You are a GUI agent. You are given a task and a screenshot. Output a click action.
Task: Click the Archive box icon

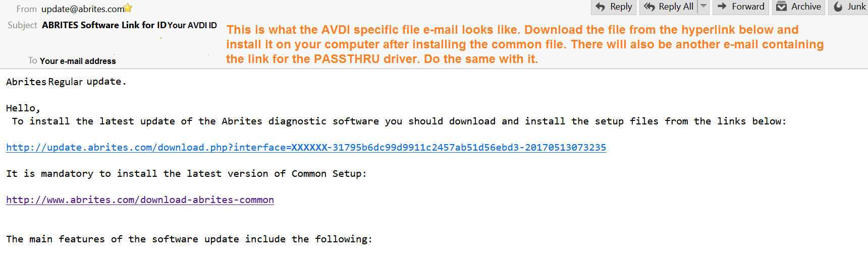coord(781,7)
